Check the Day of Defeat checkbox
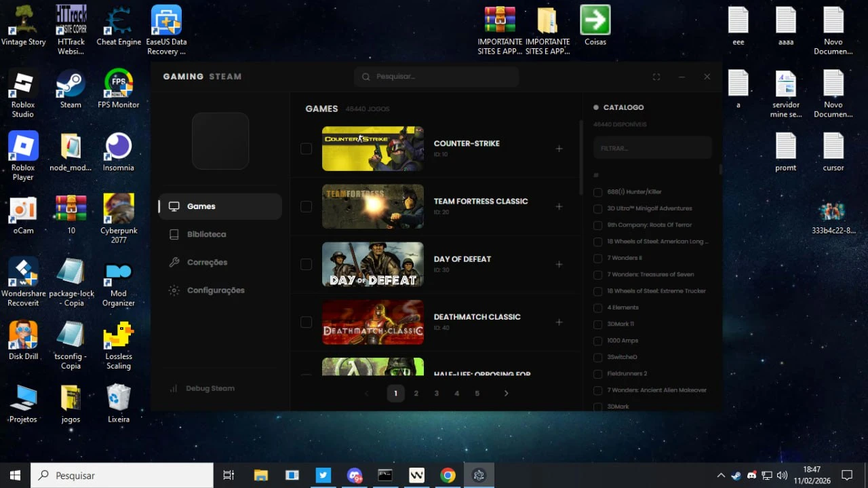 [307, 264]
